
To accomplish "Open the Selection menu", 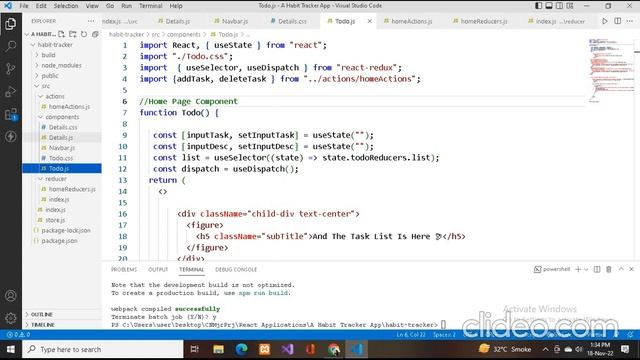I will [x=66, y=6].
